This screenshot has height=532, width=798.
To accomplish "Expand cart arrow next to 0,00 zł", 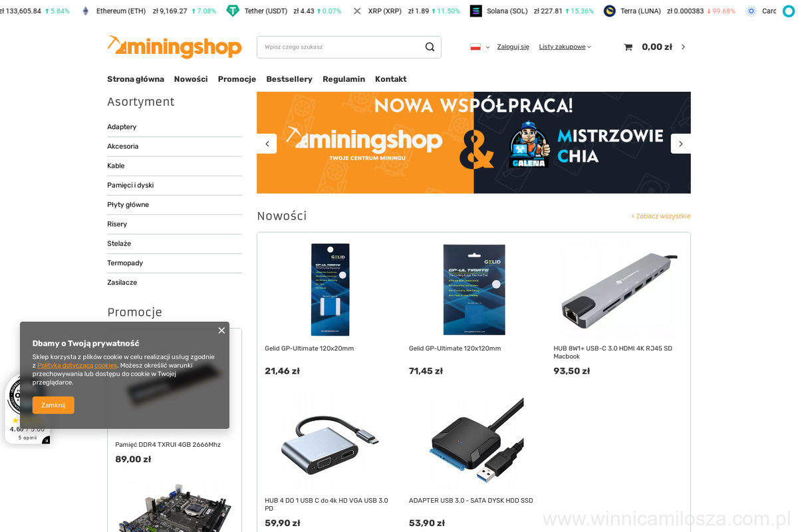I will (683, 47).
